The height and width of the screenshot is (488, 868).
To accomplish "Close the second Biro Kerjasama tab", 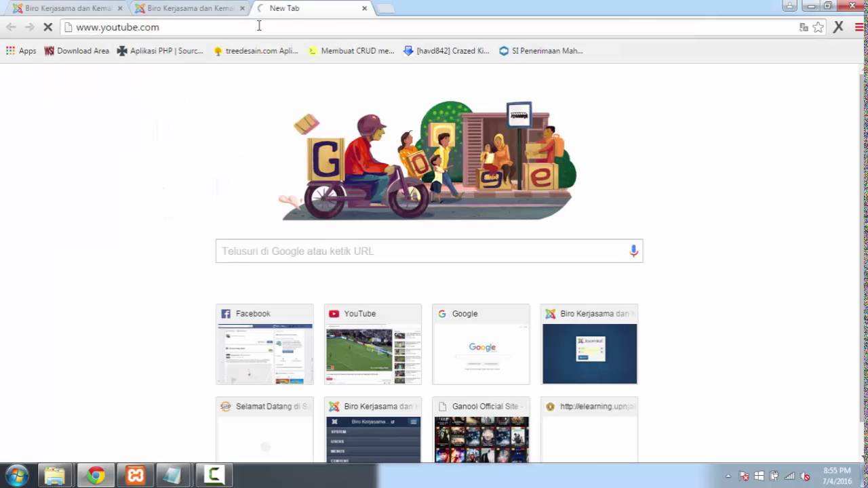I will pyautogui.click(x=242, y=8).
